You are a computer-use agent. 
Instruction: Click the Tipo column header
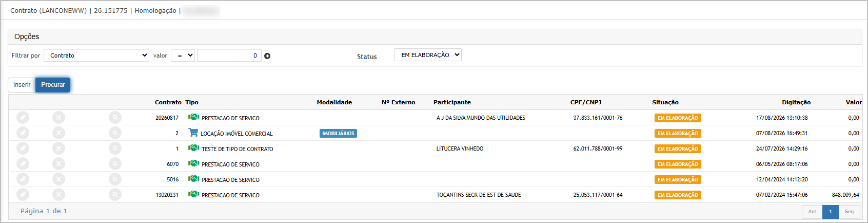[x=192, y=102]
